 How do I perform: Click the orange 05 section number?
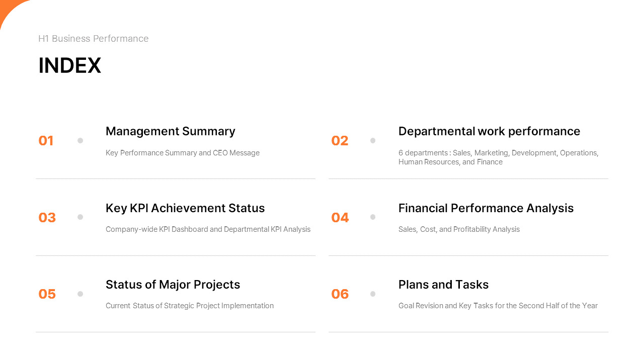coord(47,294)
